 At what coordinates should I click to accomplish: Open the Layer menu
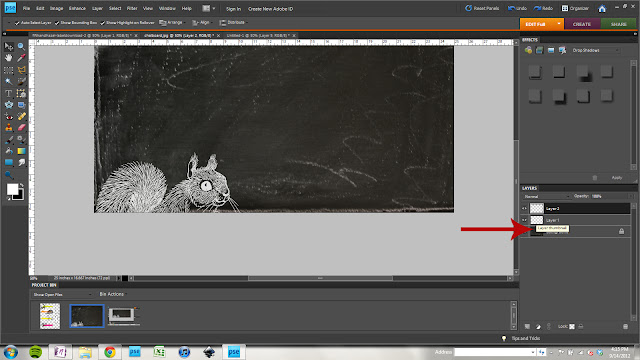pyautogui.click(x=97, y=8)
